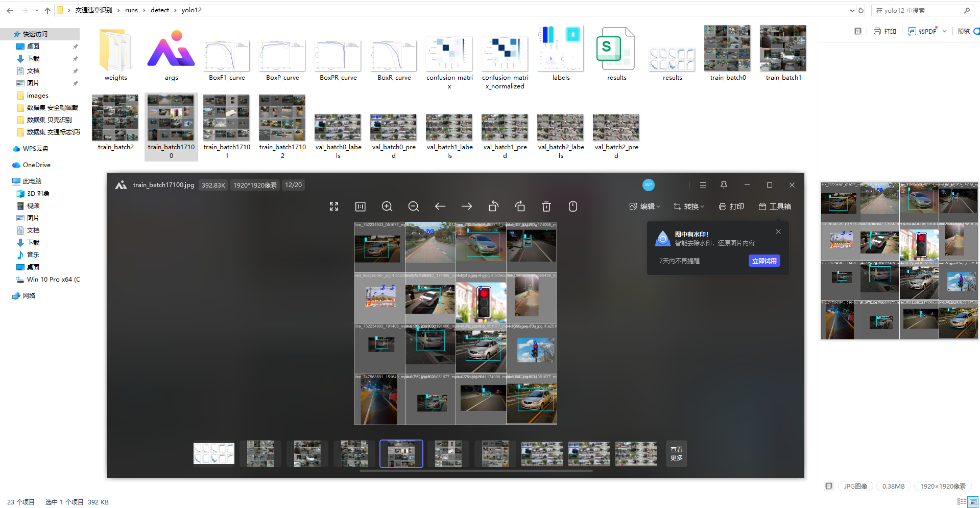Image resolution: width=980 pixels, height=508 pixels.
Task: Click the yolo12 search box
Action: click(x=922, y=10)
